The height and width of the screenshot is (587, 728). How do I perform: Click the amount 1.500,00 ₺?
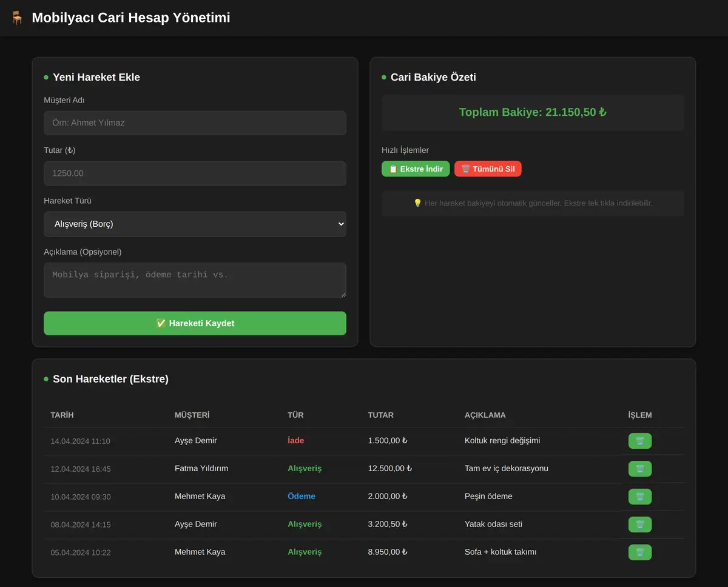(x=387, y=440)
